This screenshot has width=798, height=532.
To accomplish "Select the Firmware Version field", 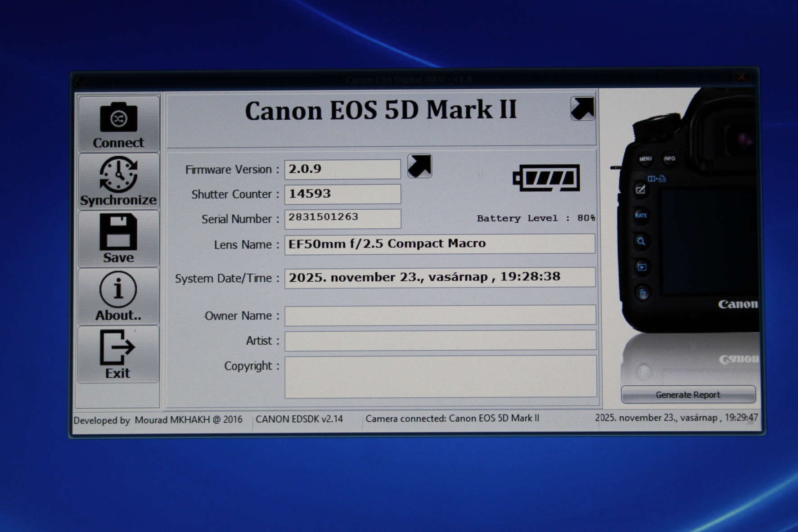I will (343, 169).
